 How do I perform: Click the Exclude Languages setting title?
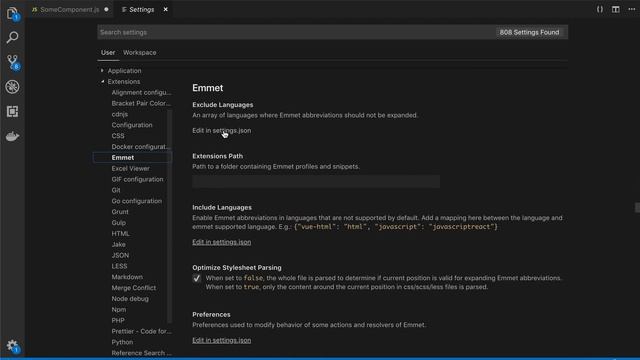222,105
